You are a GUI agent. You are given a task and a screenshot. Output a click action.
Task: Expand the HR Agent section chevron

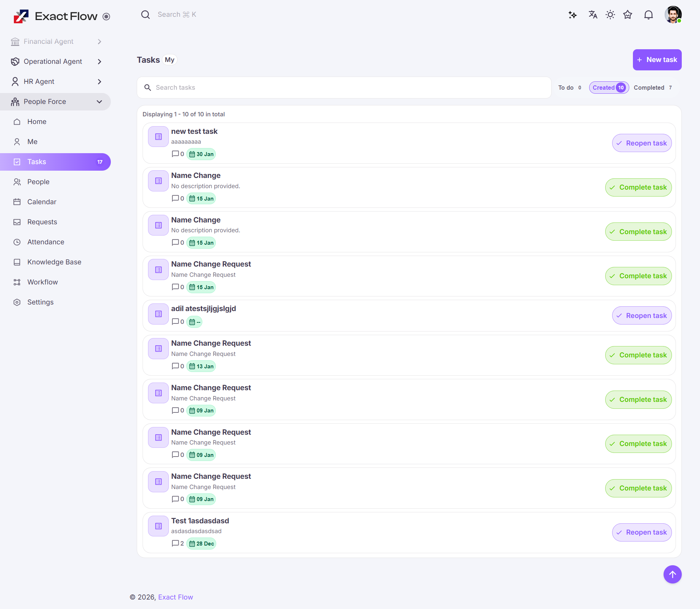tap(99, 82)
